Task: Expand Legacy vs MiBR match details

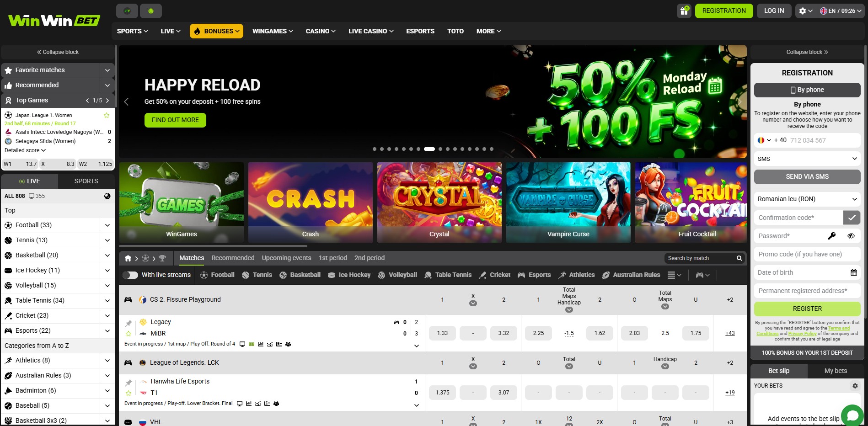Action: tap(416, 346)
